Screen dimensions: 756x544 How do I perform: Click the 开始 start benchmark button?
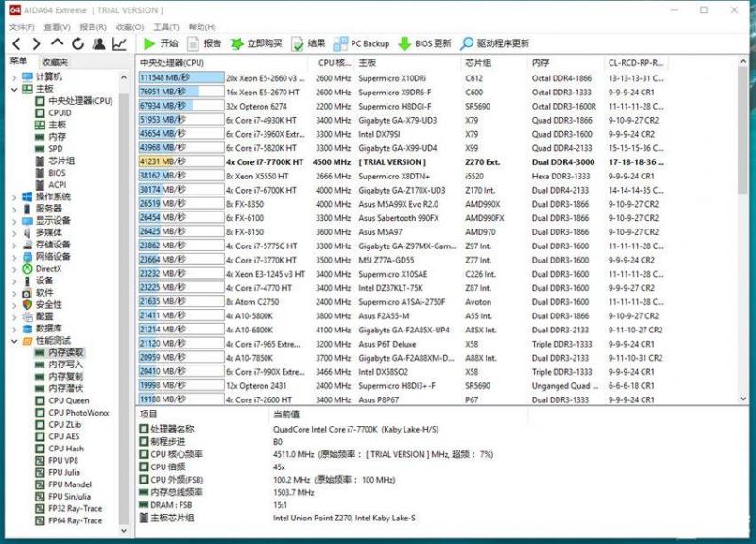pos(163,42)
